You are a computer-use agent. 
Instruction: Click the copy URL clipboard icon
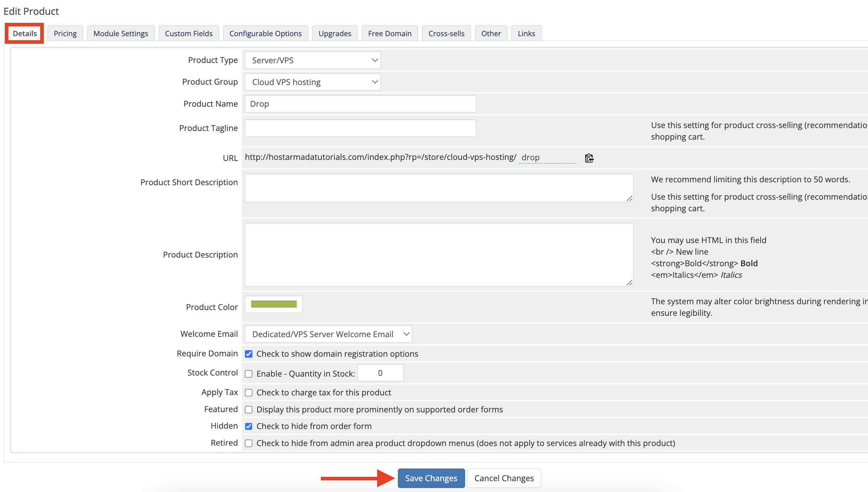589,158
